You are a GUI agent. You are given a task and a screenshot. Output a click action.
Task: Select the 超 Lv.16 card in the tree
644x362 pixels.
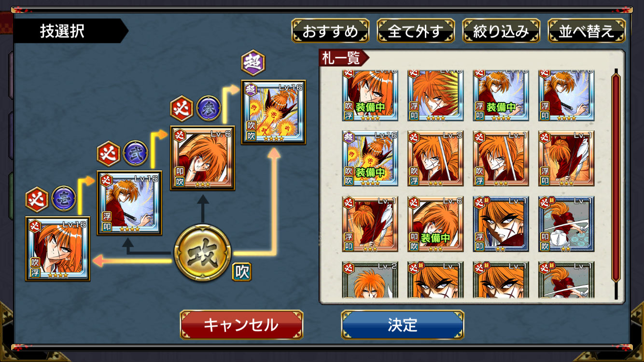point(274,112)
